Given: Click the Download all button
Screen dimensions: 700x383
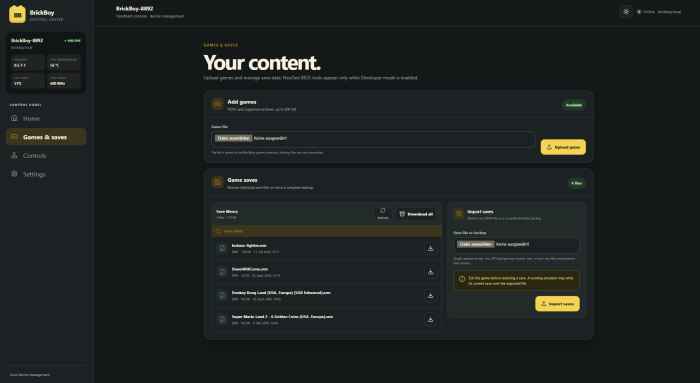Looking at the screenshot, I should (x=416, y=214).
